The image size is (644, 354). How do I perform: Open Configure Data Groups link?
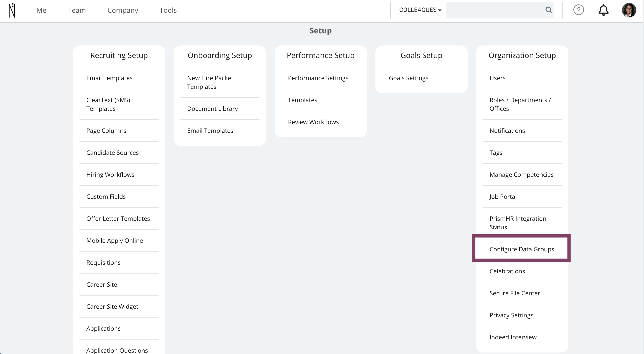pos(521,249)
